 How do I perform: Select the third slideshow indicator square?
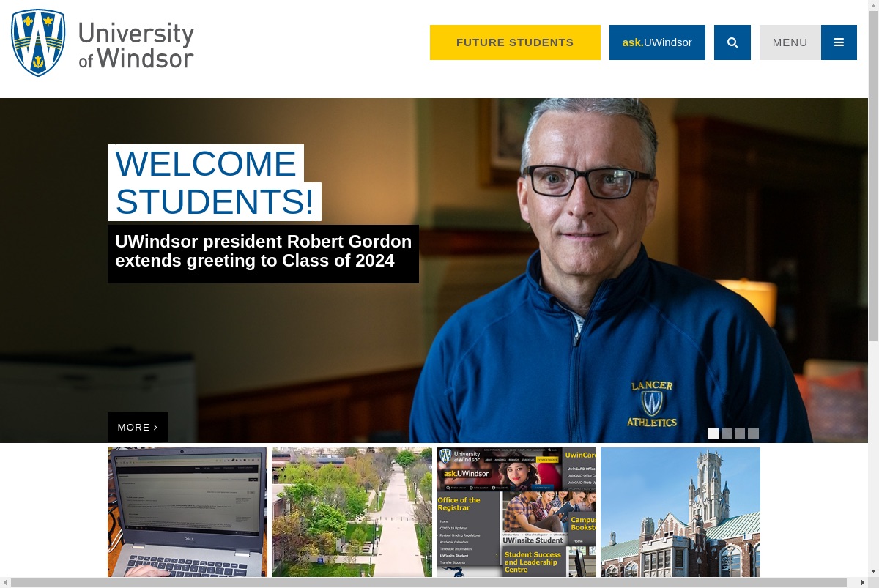(740, 433)
